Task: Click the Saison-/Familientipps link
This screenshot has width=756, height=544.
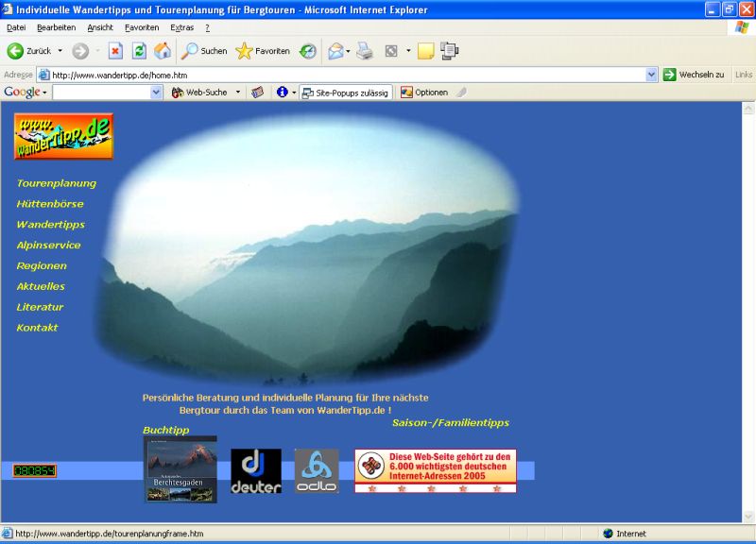Action: click(x=450, y=423)
